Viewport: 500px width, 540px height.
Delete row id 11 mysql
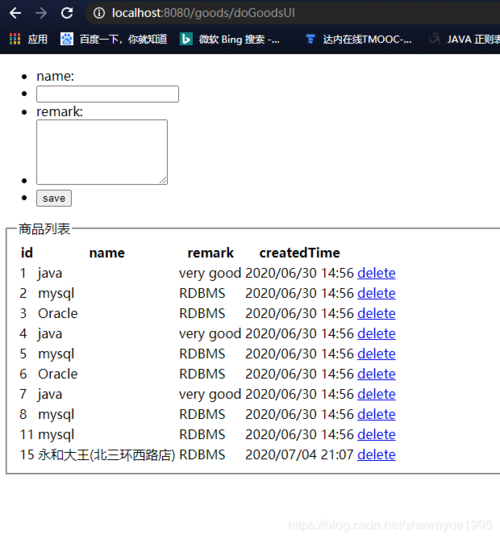click(376, 435)
